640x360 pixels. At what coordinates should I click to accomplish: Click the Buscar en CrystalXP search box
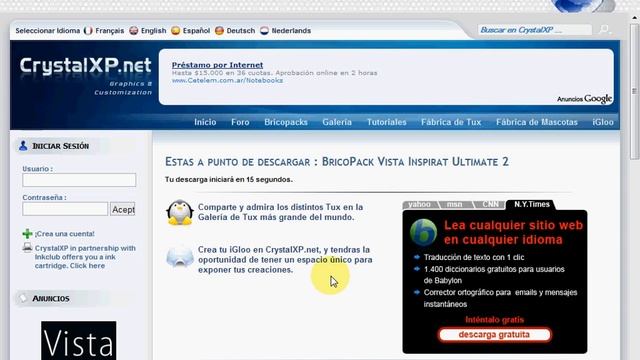pyautogui.click(x=535, y=30)
